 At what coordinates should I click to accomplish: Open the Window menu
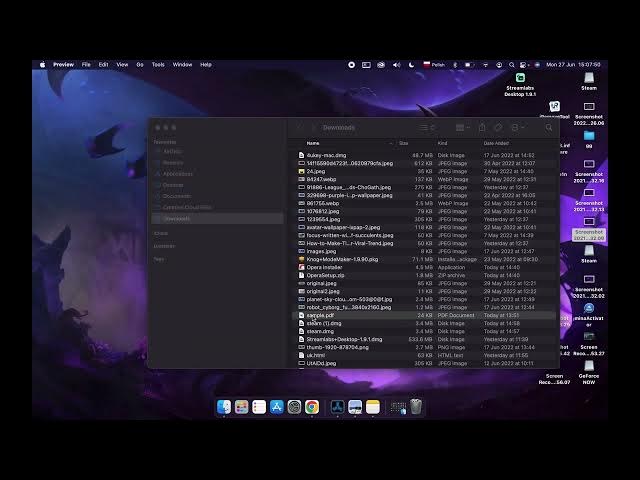pyautogui.click(x=182, y=64)
